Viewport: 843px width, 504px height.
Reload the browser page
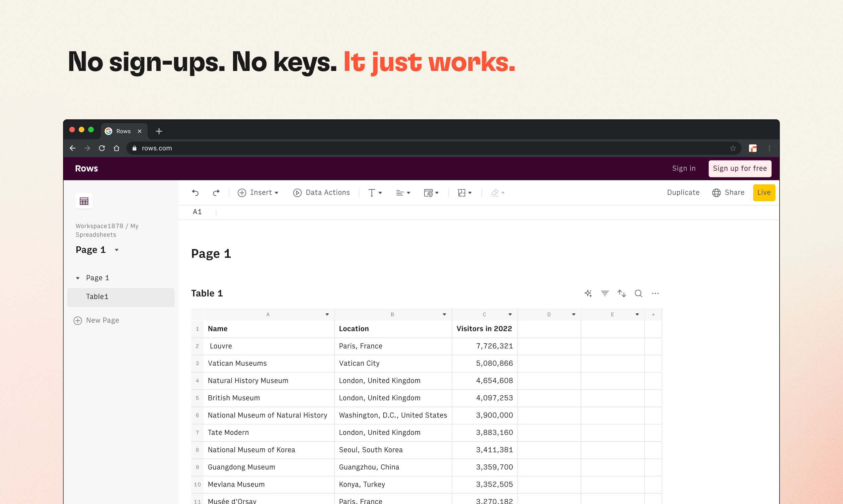[x=102, y=148]
